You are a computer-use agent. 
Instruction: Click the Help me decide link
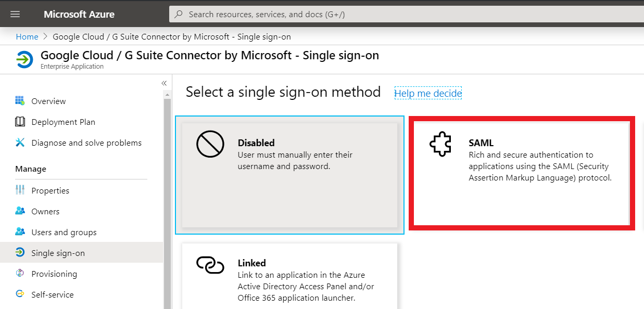pyautogui.click(x=428, y=93)
